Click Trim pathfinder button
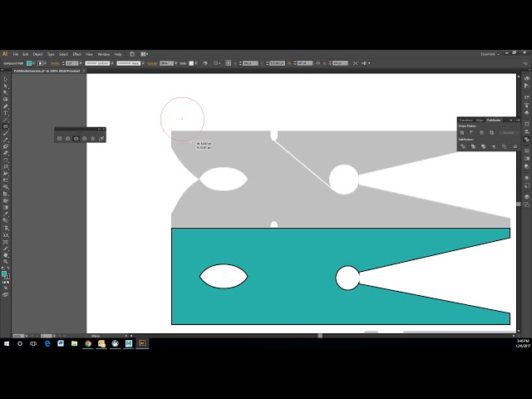The height and width of the screenshot is (399, 532). [x=473, y=146]
